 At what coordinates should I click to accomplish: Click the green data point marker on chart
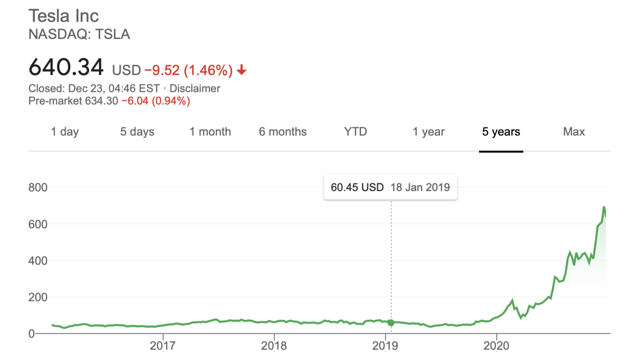(391, 322)
